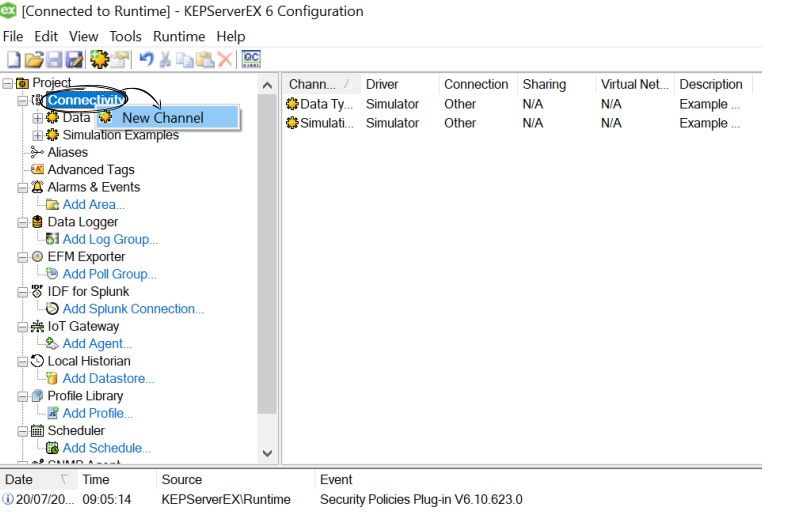Open the Tools menu
The width and height of the screenshot is (787, 515).
tap(126, 36)
